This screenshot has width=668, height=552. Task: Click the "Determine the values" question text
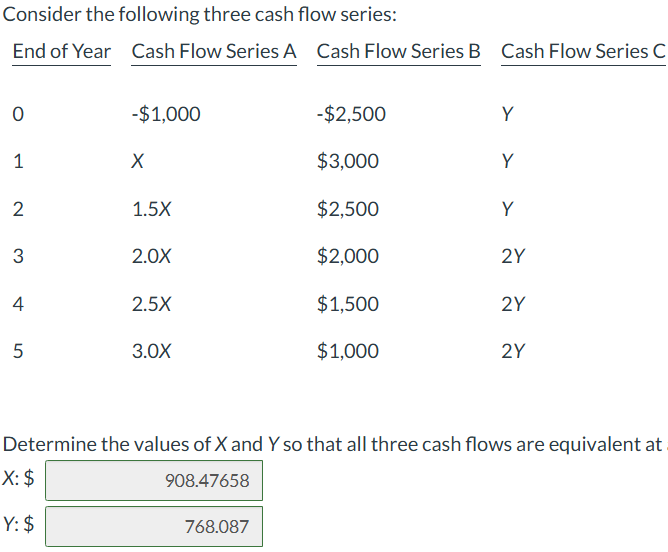(x=334, y=444)
